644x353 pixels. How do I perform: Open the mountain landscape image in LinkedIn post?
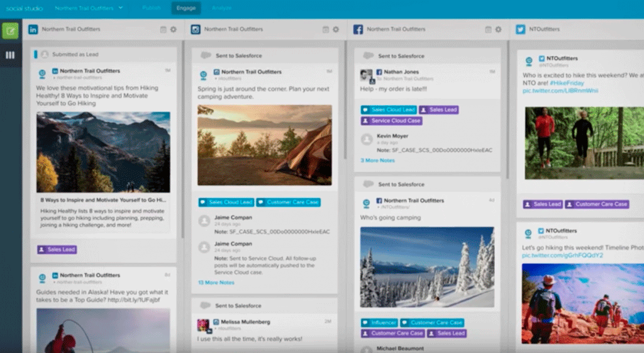[103, 152]
